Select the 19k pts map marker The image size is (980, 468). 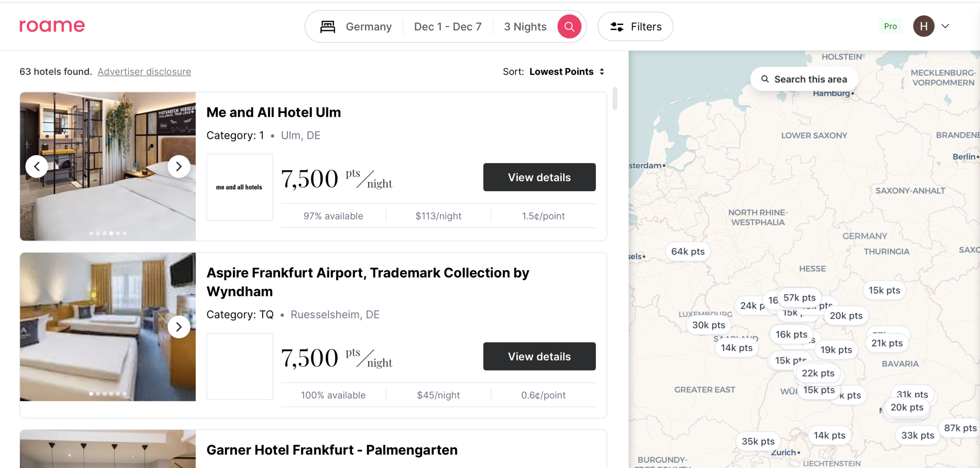point(836,350)
